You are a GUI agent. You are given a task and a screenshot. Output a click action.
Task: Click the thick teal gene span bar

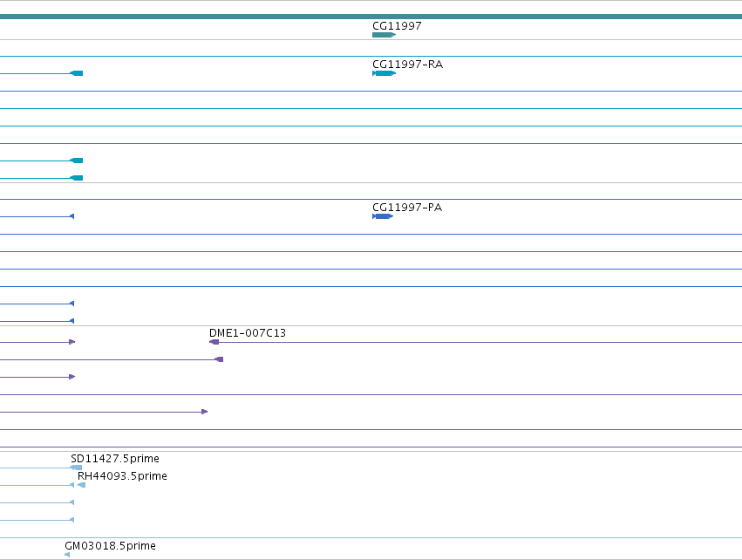[x=371, y=17]
